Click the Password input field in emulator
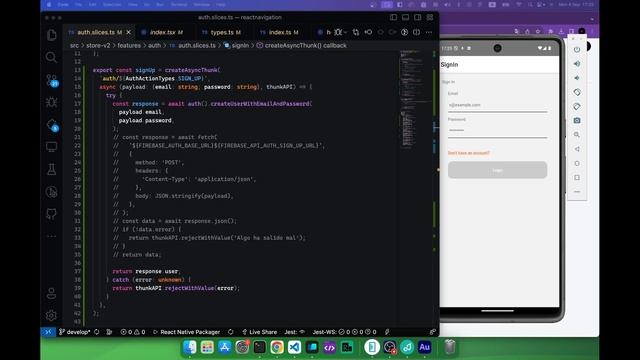Screen dimensions: 640x360 click(x=497, y=131)
